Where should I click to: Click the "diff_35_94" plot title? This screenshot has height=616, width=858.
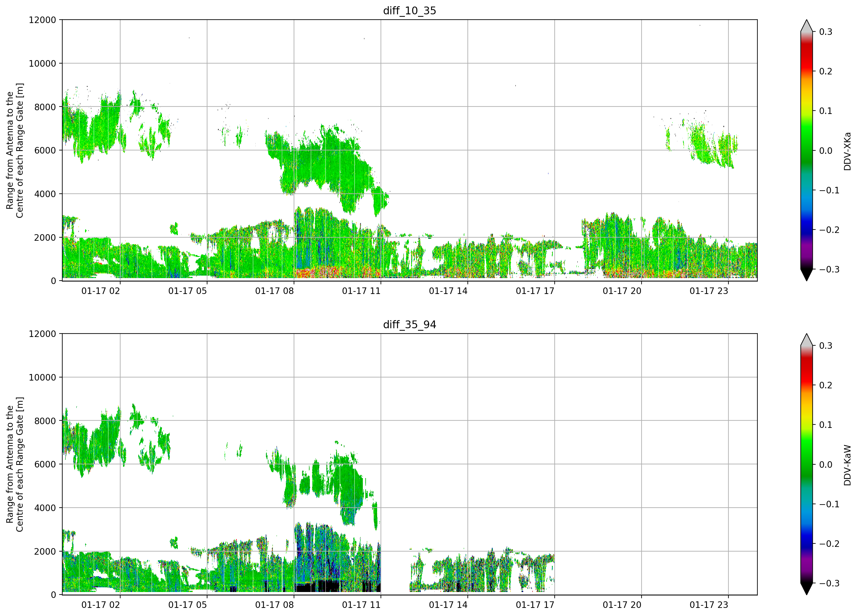click(410, 325)
